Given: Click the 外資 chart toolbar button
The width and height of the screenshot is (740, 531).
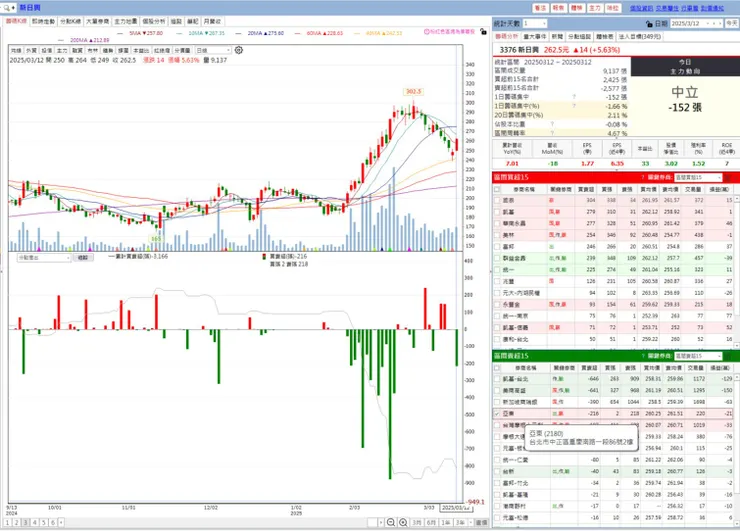Looking at the screenshot, I should [31, 51].
